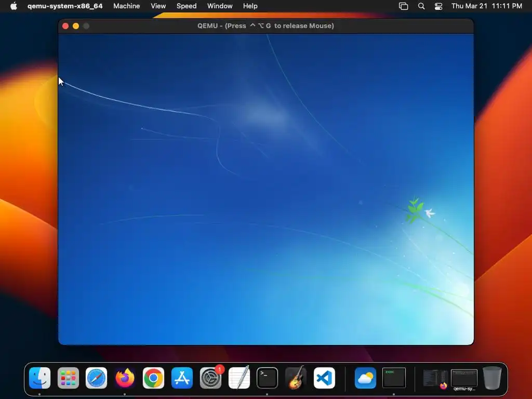Click the exec QEMU icon in Dock

point(394,378)
